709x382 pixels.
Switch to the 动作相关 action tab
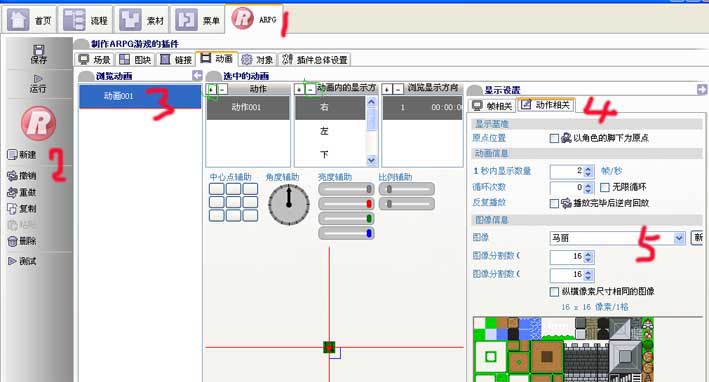click(546, 104)
